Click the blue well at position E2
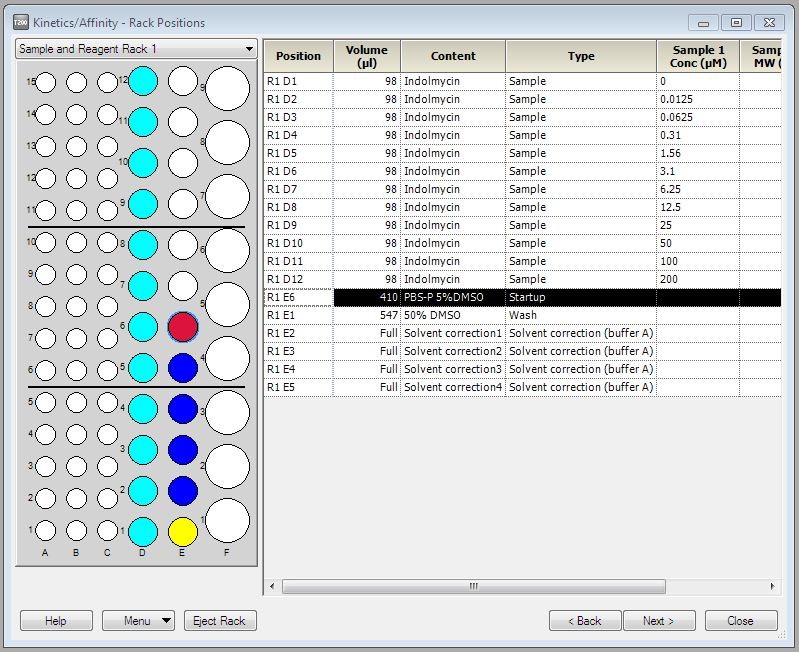Screen dimensions: 799x652 tap(183, 490)
